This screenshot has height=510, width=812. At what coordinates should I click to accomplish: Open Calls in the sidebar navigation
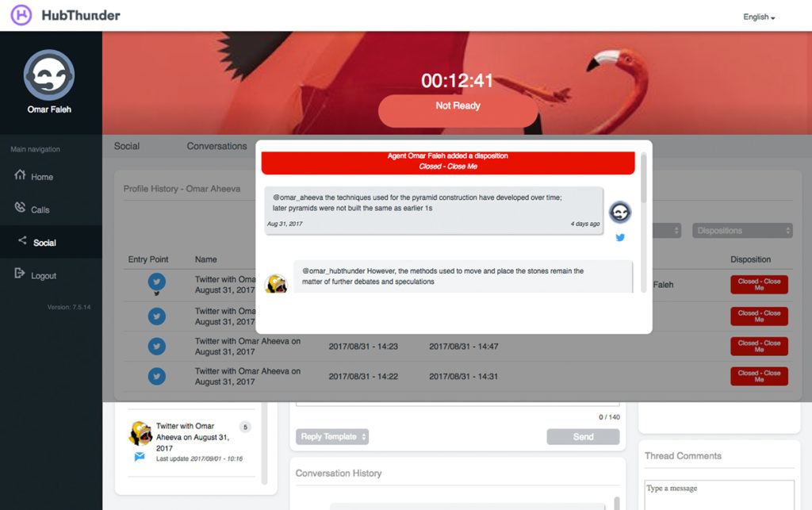[x=40, y=210]
